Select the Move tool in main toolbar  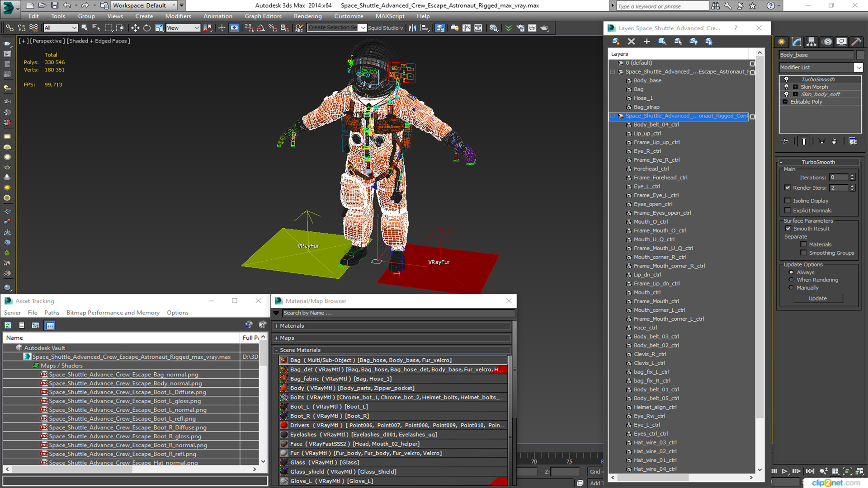coord(135,28)
